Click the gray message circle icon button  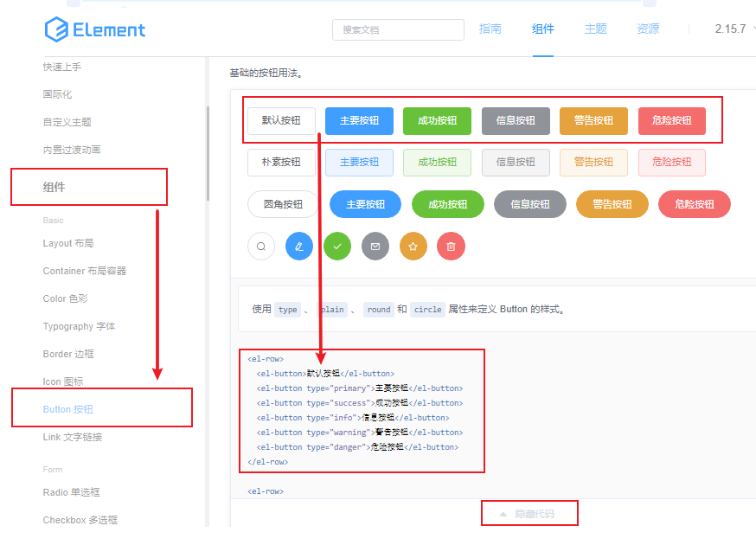click(x=375, y=247)
